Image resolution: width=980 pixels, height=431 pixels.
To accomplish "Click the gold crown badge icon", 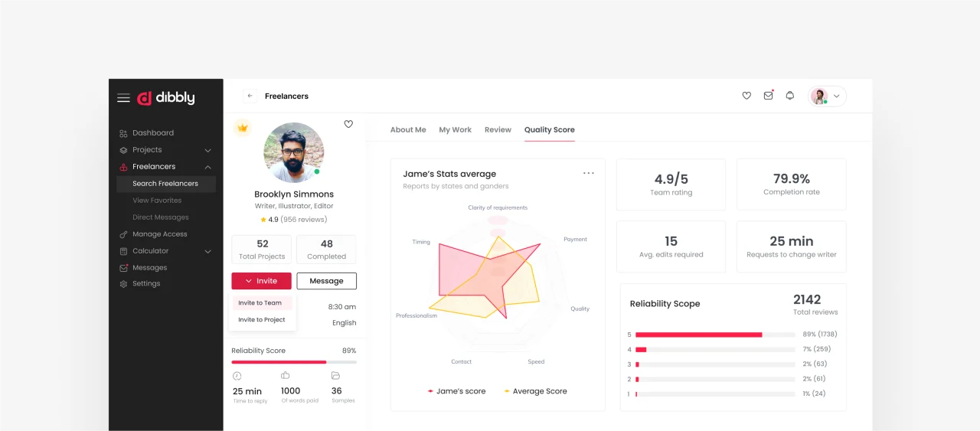I will (243, 128).
